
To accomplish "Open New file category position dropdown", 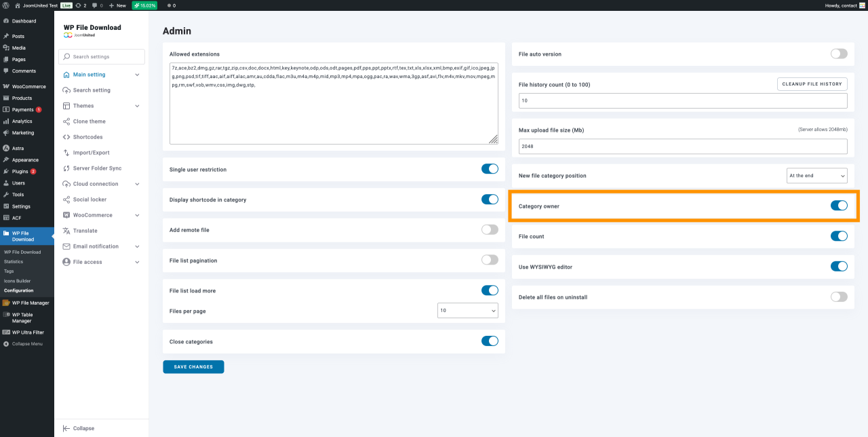I will click(x=816, y=176).
